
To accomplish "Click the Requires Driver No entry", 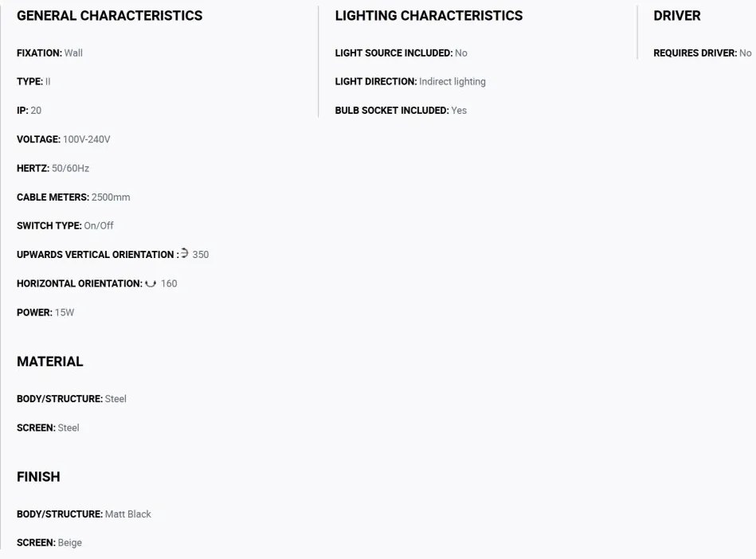I will tap(703, 53).
